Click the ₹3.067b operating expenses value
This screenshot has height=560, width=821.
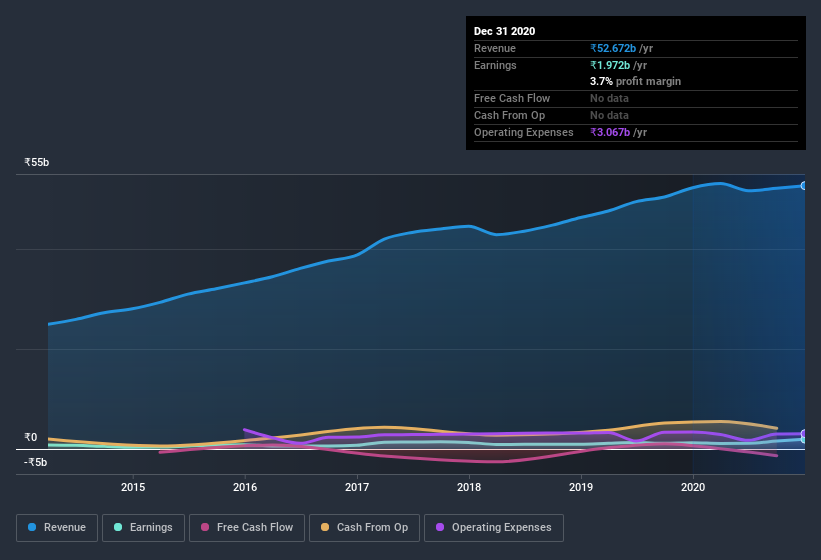[610, 132]
